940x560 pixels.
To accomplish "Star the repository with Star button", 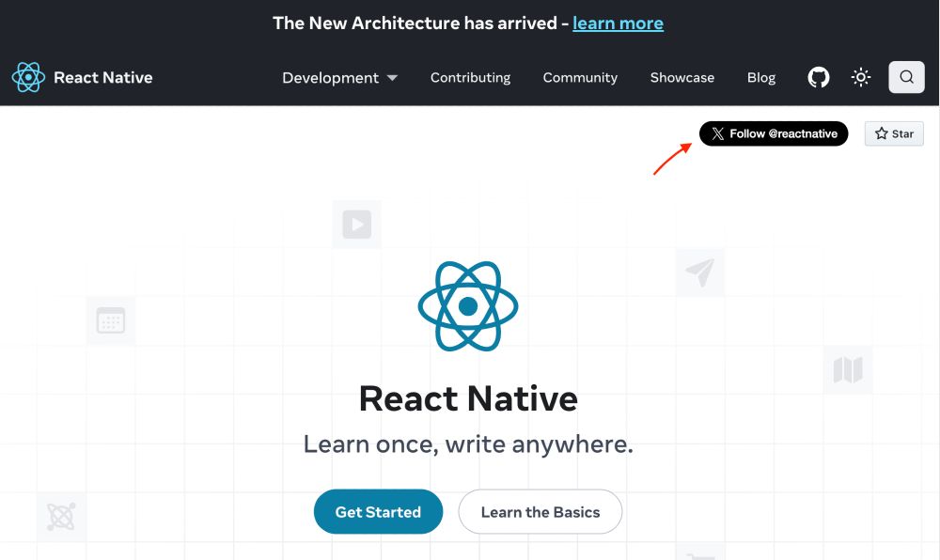I will tap(894, 133).
